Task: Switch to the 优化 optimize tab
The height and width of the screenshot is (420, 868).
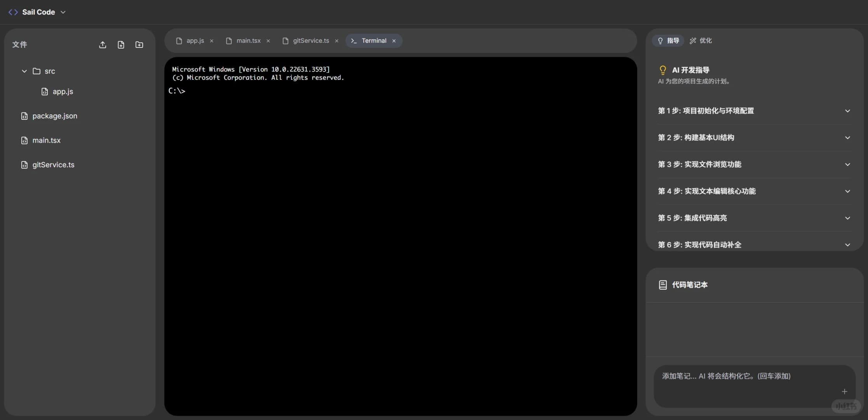Action: 701,41
